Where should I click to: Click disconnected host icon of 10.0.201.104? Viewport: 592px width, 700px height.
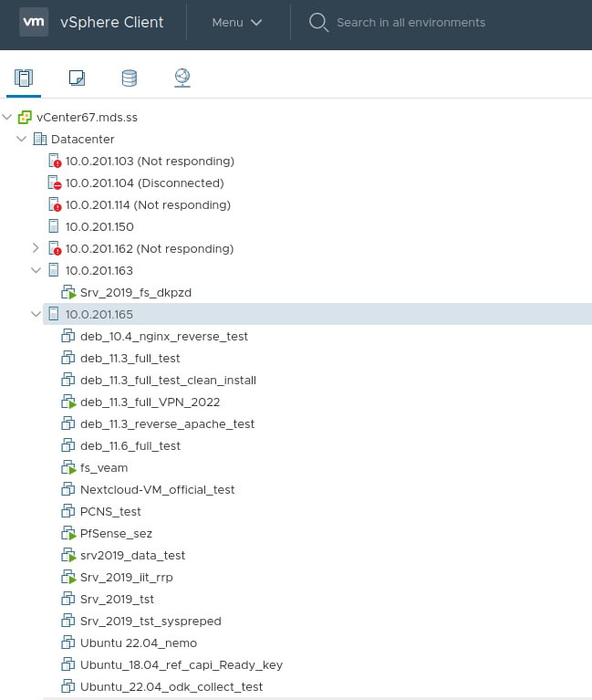tap(55, 183)
